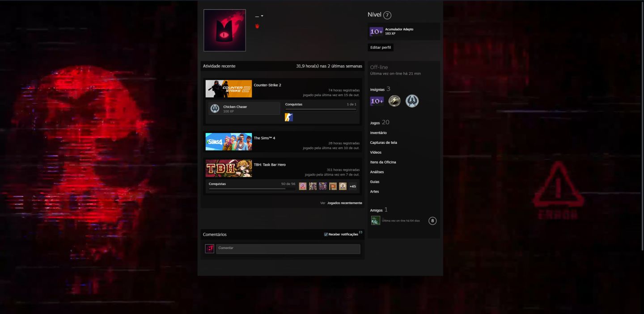
Task: Open the Vídeos section
Action: (x=376, y=152)
